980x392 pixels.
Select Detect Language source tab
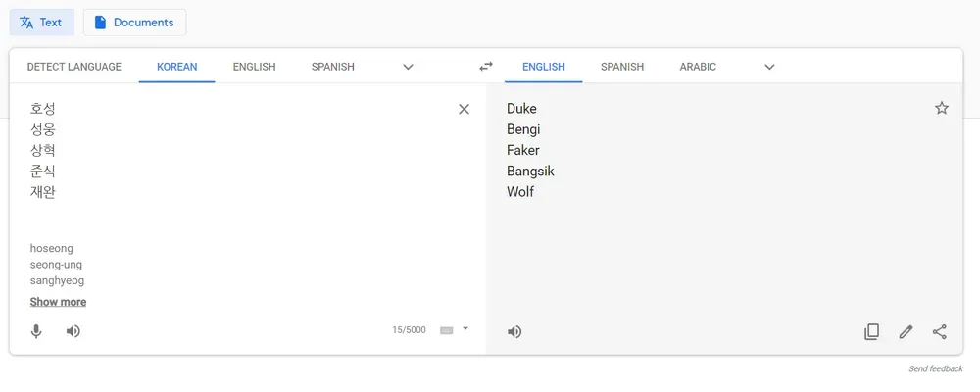pyautogui.click(x=73, y=67)
